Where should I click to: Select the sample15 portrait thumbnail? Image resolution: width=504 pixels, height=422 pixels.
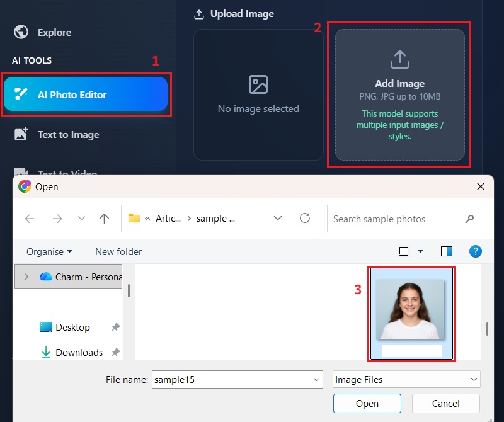411,314
